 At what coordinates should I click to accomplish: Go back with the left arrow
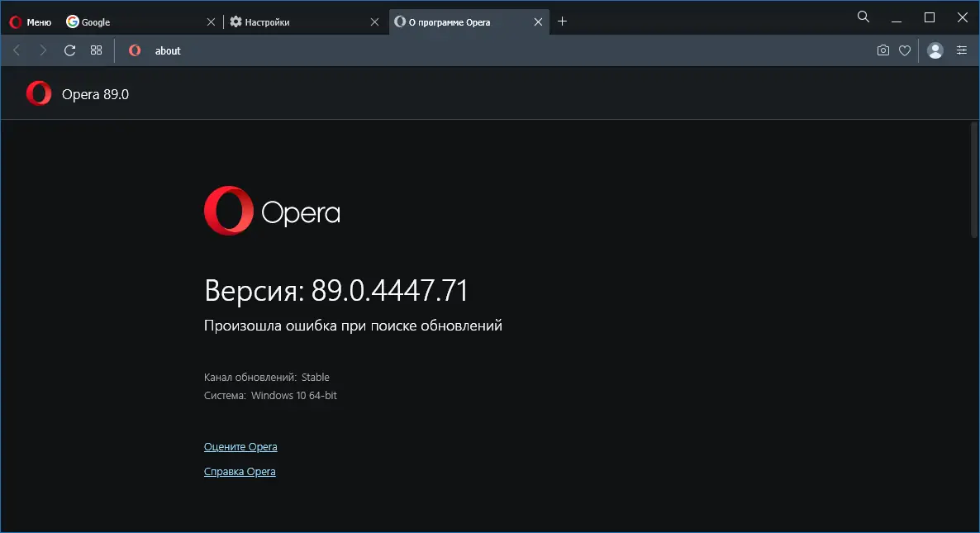(x=17, y=50)
